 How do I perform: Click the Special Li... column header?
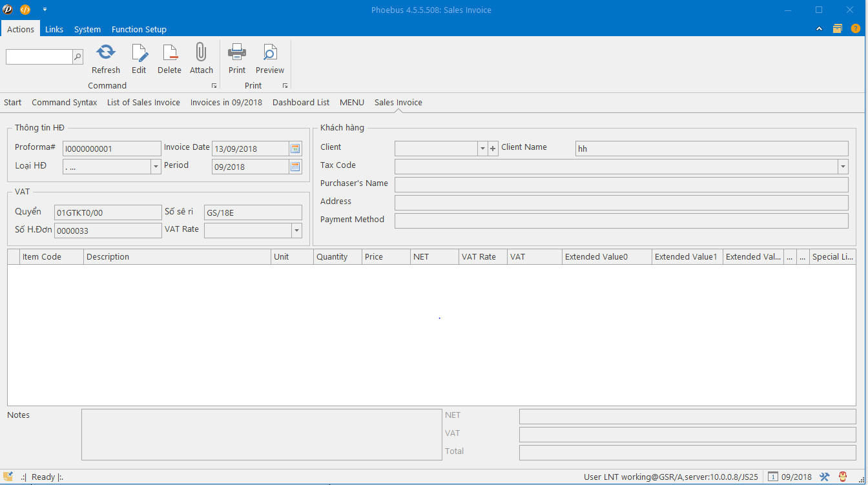tap(833, 257)
